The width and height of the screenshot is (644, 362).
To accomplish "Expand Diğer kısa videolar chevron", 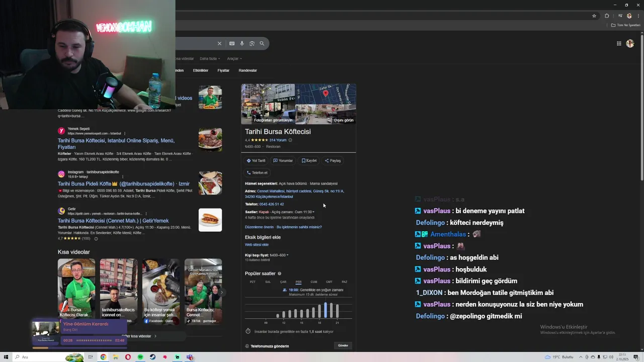I will click(155, 336).
